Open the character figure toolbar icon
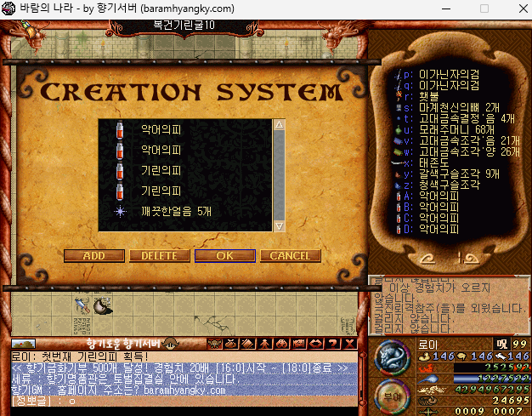 pyautogui.click(x=265, y=344)
